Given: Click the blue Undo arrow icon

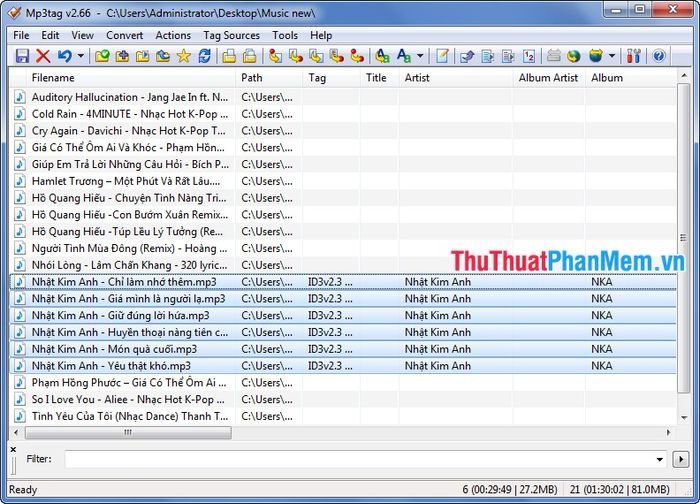Looking at the screenshot, I should tap(65, 56).
